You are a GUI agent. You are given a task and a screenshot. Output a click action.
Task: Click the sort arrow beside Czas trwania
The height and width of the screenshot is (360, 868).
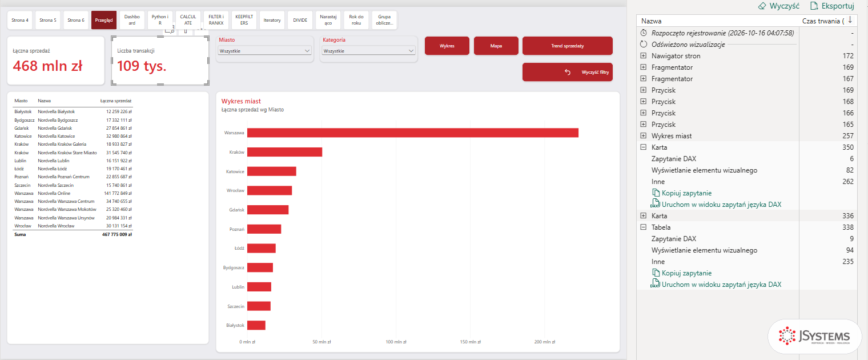(x=850, y=20)
